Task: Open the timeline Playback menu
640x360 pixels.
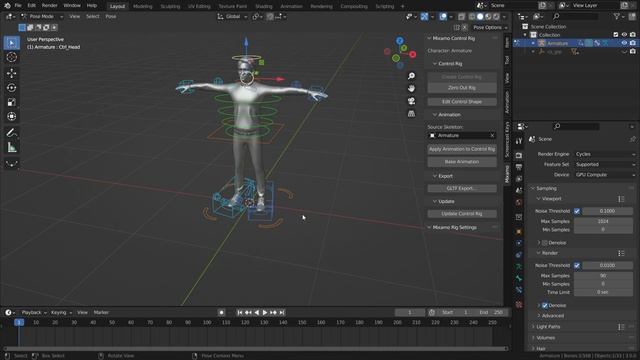Action: pyautogui.click(x=33, y=313)
